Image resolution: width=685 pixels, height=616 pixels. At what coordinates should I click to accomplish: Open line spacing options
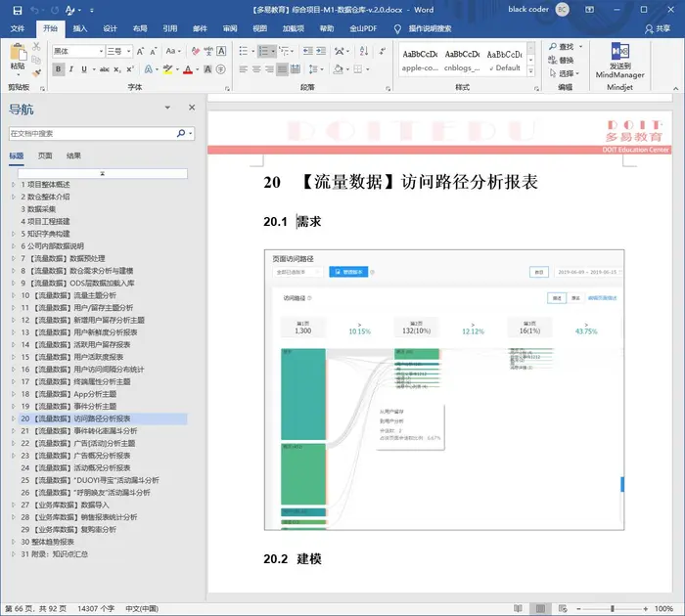pos(313,69)
